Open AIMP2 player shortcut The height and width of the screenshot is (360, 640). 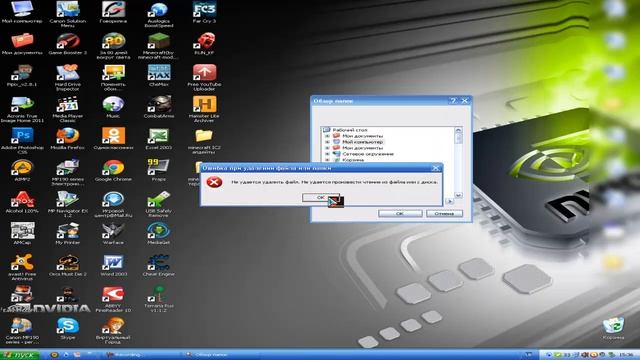(x=22, y=170)
